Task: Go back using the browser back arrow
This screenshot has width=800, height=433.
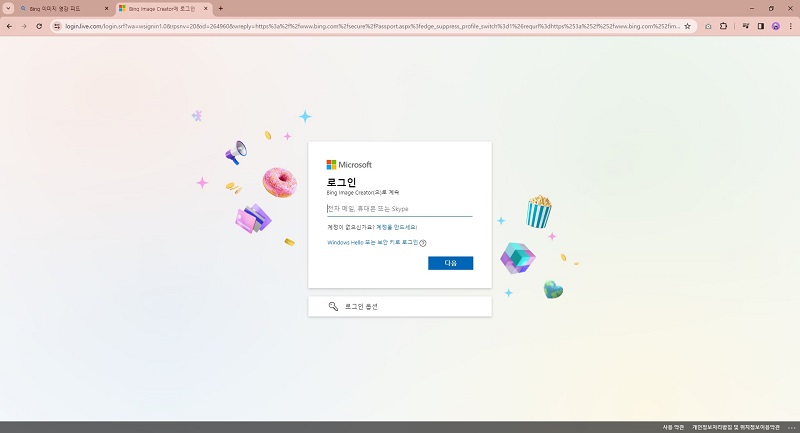Action: [9, 26]
